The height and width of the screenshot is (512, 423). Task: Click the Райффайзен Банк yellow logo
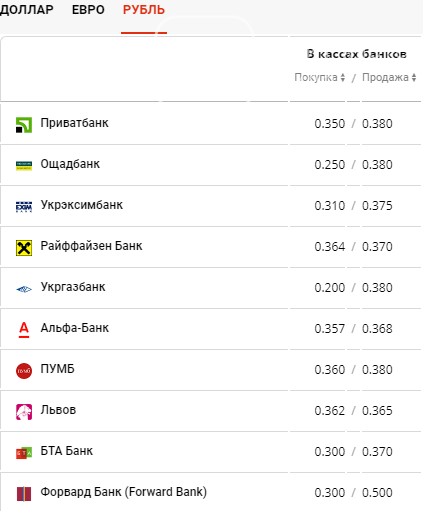[x=24, y=248]
